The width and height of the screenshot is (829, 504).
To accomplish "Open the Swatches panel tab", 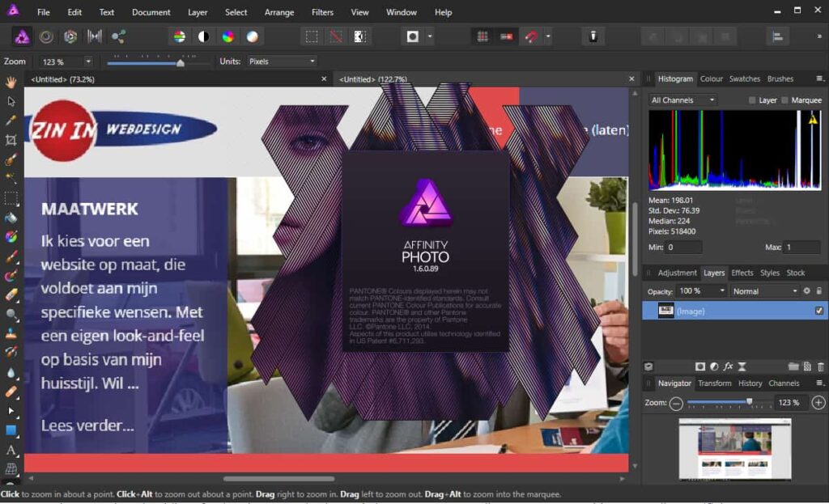I will pos(745,78).
